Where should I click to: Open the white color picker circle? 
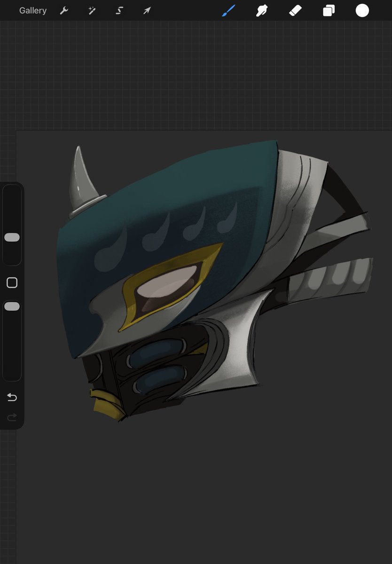tap(362, 10)
